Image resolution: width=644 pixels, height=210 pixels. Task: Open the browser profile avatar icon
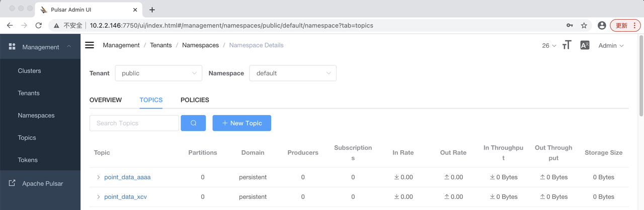(602, 25)
